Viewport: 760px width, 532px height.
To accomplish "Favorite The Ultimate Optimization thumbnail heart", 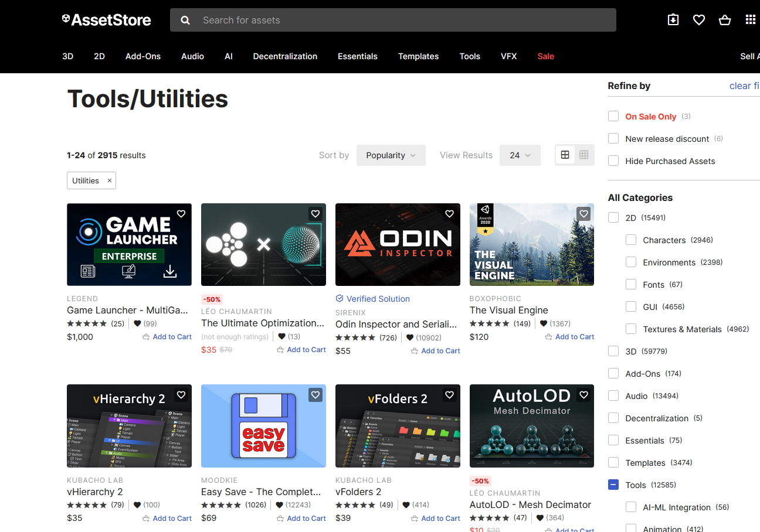I will [x=315, y=214].
